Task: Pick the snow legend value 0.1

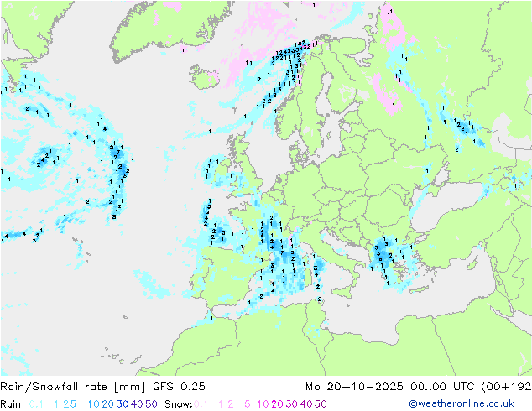Action: pyautogui.click(x=201, y=404)
